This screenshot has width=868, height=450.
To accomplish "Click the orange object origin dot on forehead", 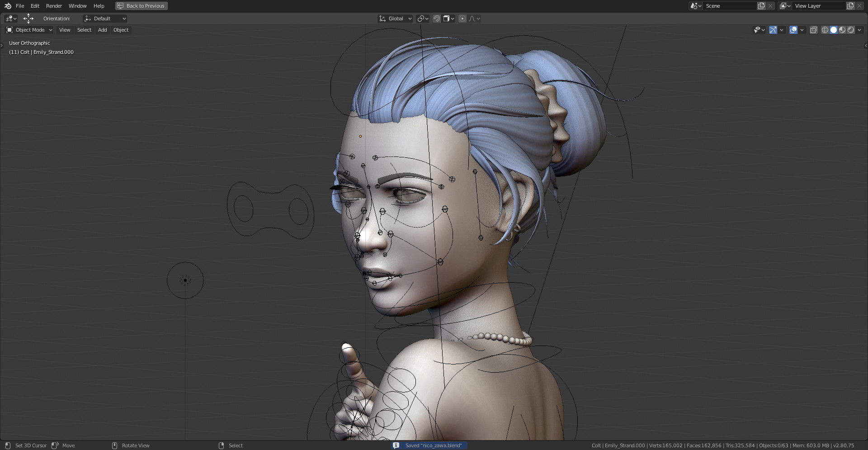I will 360,136.
